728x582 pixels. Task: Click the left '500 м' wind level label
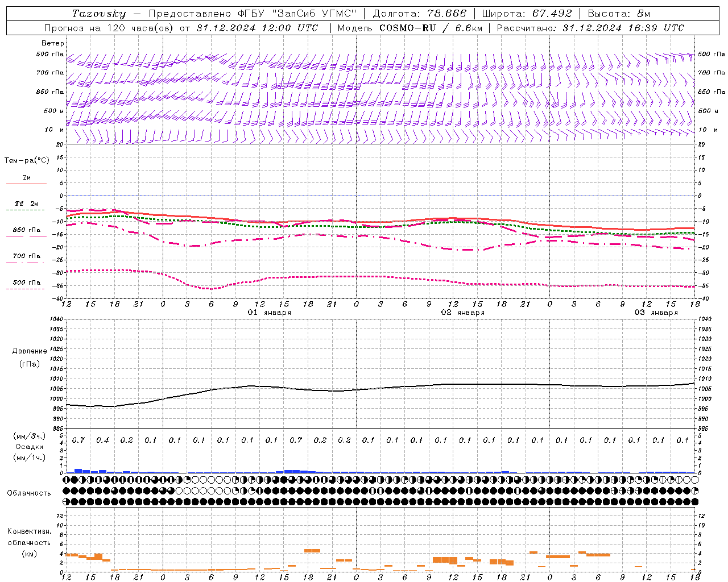pyautogui.click(x=54, y=111)
